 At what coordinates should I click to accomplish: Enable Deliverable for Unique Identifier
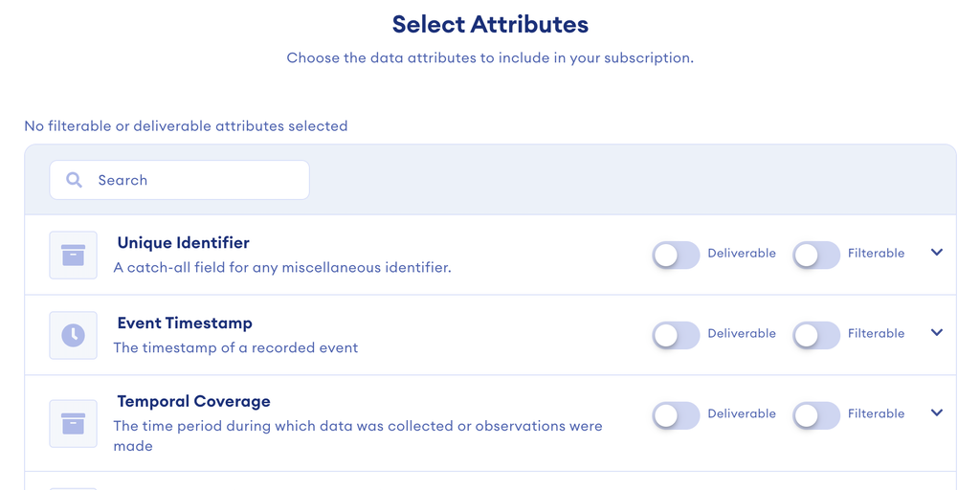click(676, 255)
